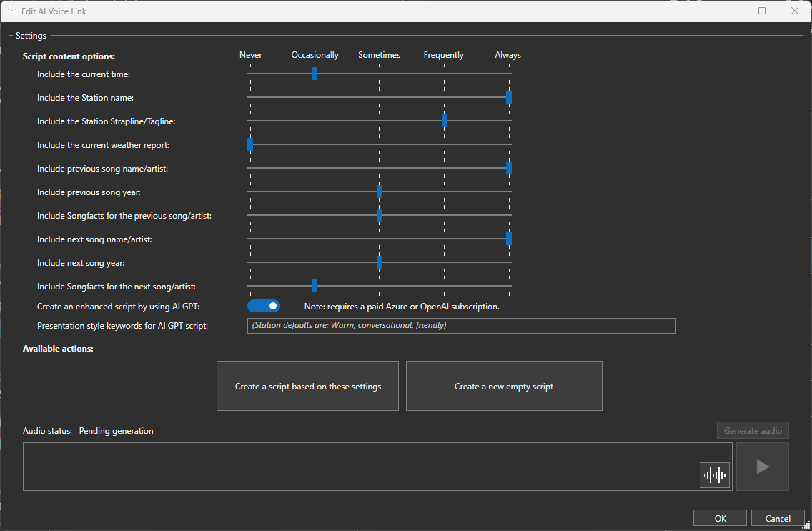
Task: Click Songfacts for next song slider handle
Action: pos(315,286)
